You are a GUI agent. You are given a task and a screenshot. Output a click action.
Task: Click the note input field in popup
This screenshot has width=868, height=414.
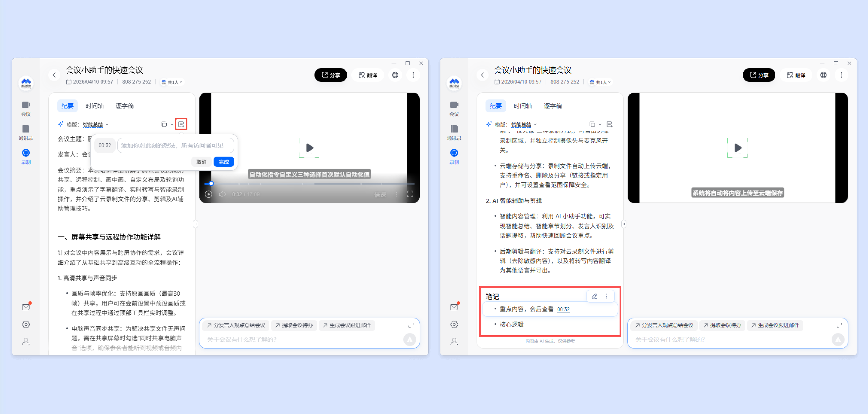(x=175, y=145)
